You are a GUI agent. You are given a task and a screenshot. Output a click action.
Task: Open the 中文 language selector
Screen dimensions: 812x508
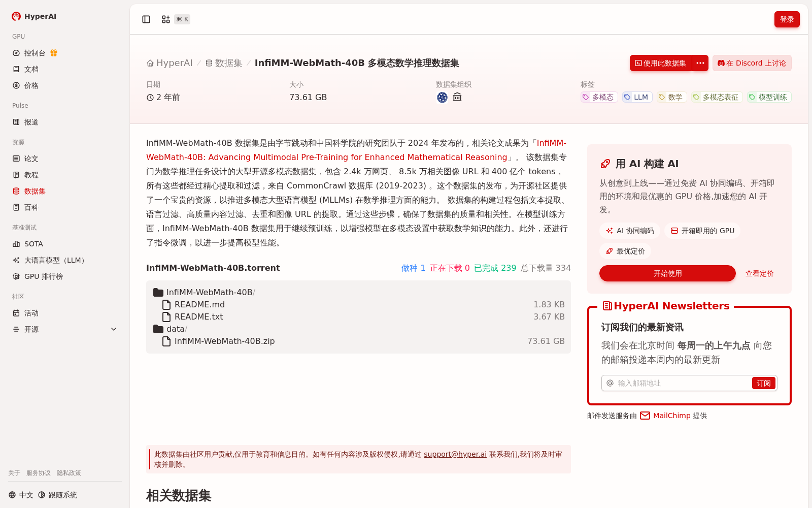tap(21, 495)
